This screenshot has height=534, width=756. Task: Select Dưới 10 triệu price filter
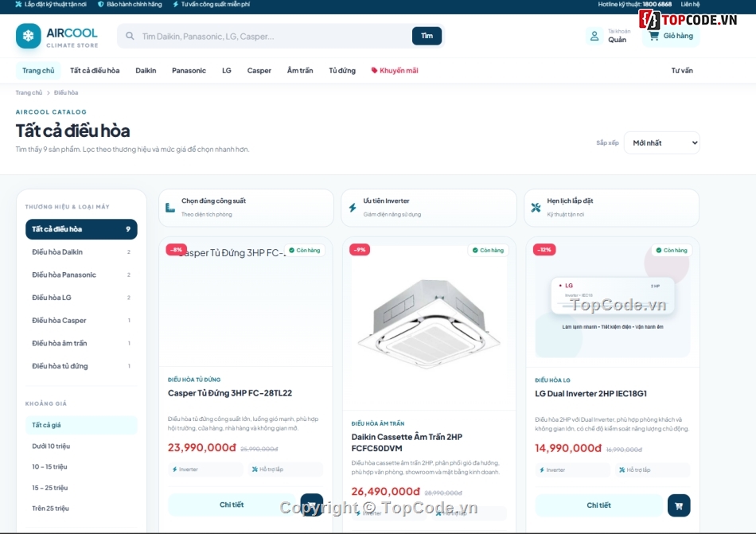(x=81, y=446)
